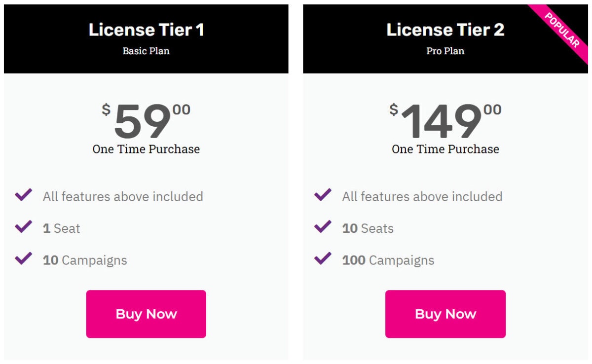Select the "100 Campaigns" feature text
This screenshot has width=592, height=364.
[x=387, y=260]
